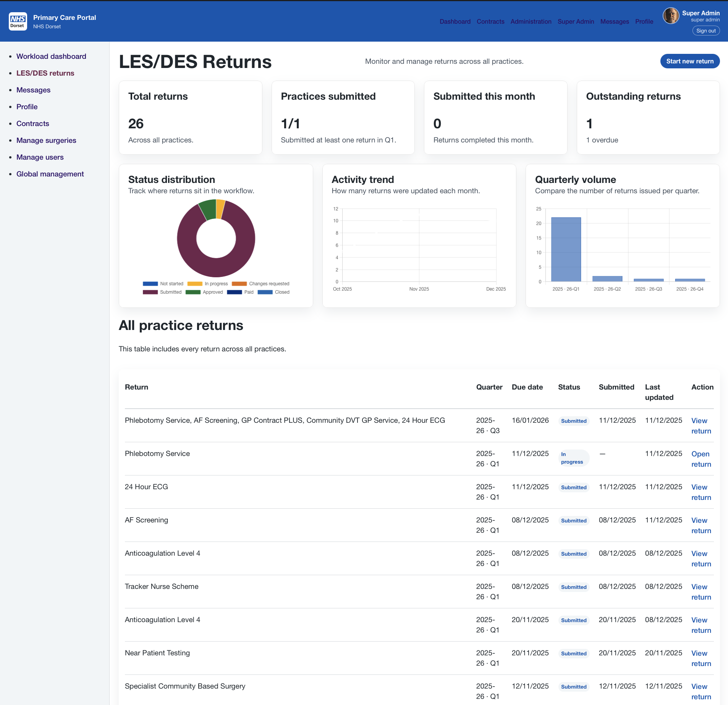Open the Contracts item in top navigation
The width and height of the screenshot is (728, 705).
point(490,22)
